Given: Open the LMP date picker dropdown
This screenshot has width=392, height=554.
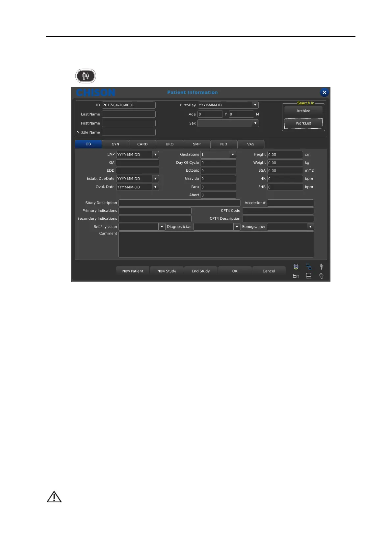Looking at the screenshot, I should click(155, 155).
